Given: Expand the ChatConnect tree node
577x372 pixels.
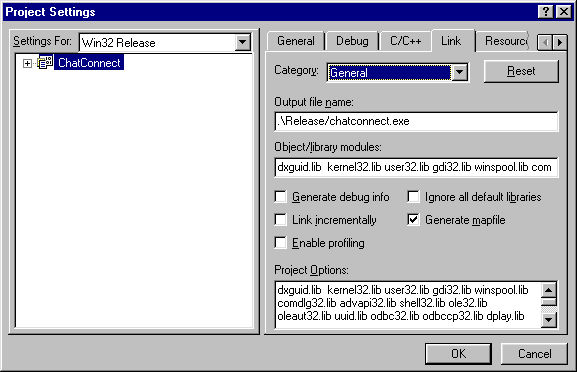Looking at the screenshot, I should 27,63.
